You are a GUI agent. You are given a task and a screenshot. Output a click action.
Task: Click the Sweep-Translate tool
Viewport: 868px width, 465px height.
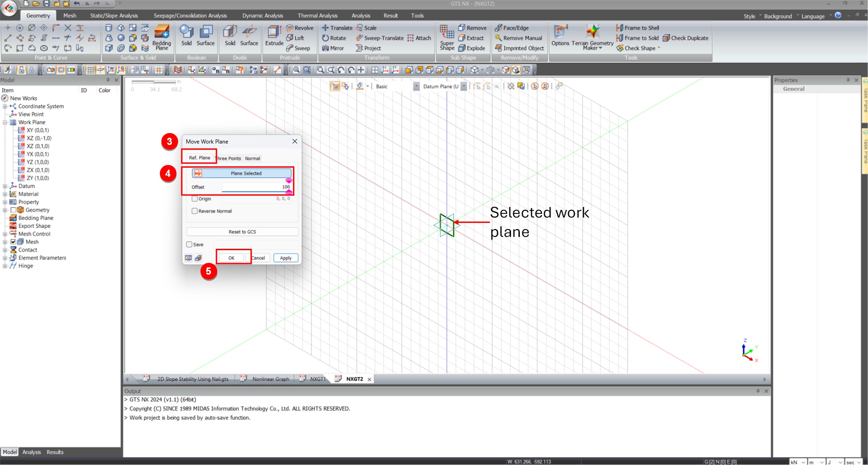coord(380,38)
